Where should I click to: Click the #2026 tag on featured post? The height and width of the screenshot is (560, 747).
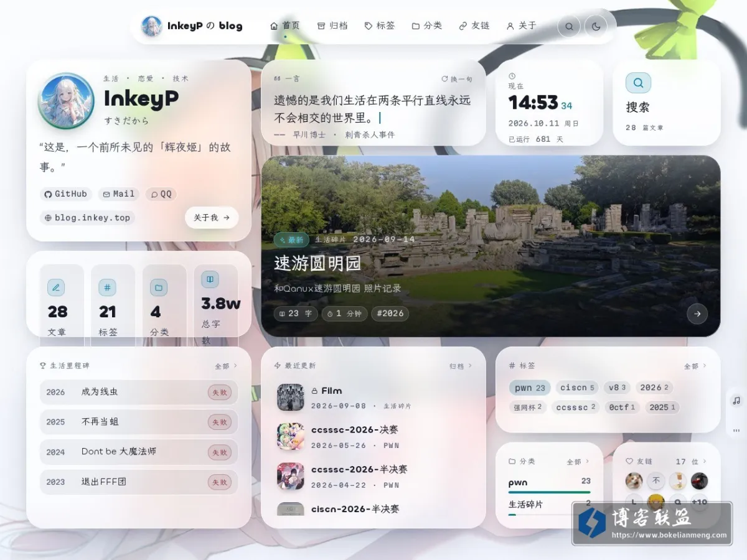point(390,314)
